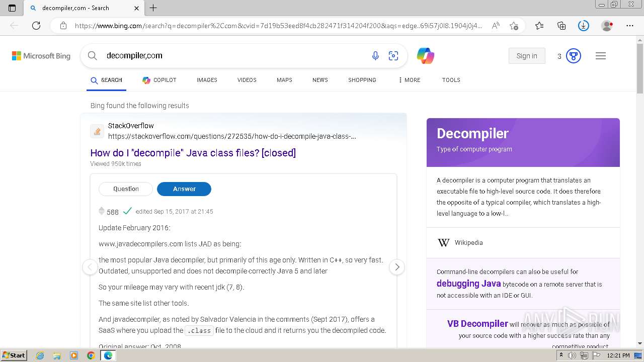Open search TOOLS options
Image resolution: width=644 pixels, height=362 pixels.
click(x=451, y=80)
